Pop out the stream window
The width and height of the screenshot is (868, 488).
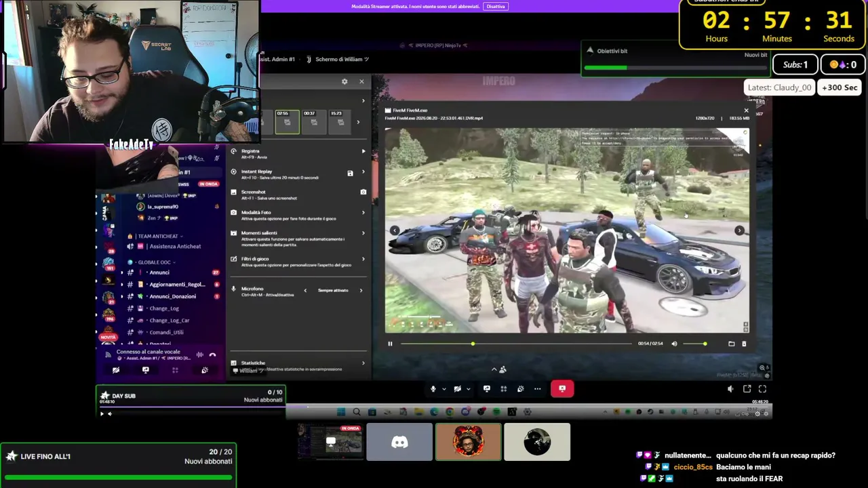coord(747,389)
